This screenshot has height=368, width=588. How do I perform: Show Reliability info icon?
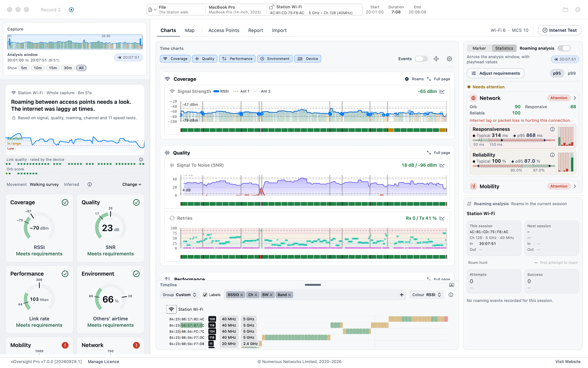552,155
